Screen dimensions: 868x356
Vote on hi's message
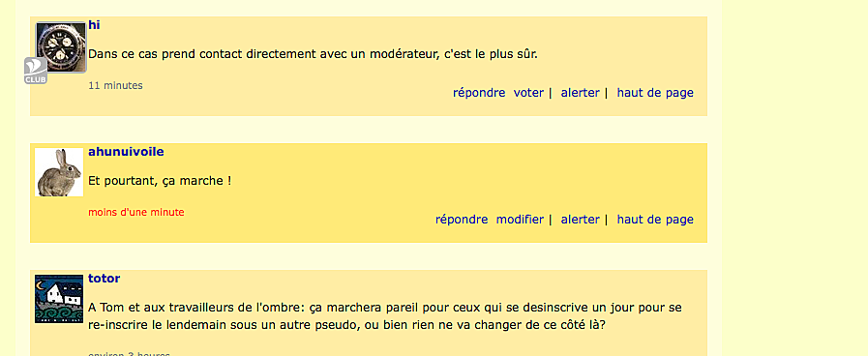(528, 93)
